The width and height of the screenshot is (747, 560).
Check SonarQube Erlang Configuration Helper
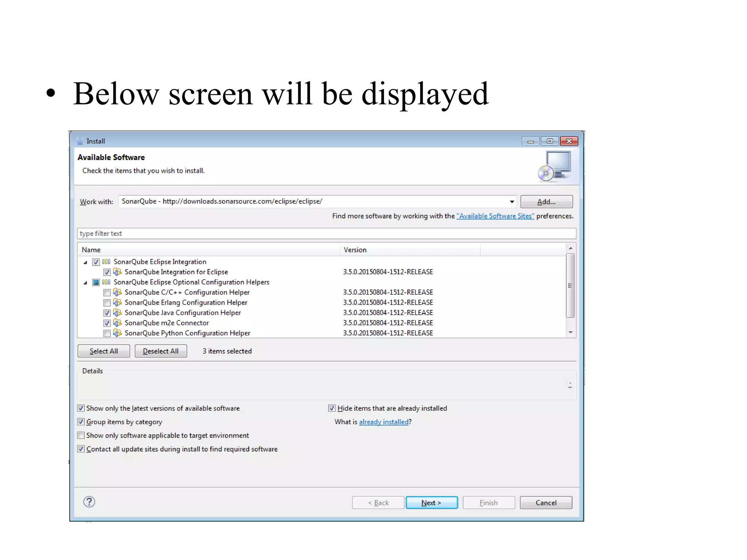[x=107, y=303]
